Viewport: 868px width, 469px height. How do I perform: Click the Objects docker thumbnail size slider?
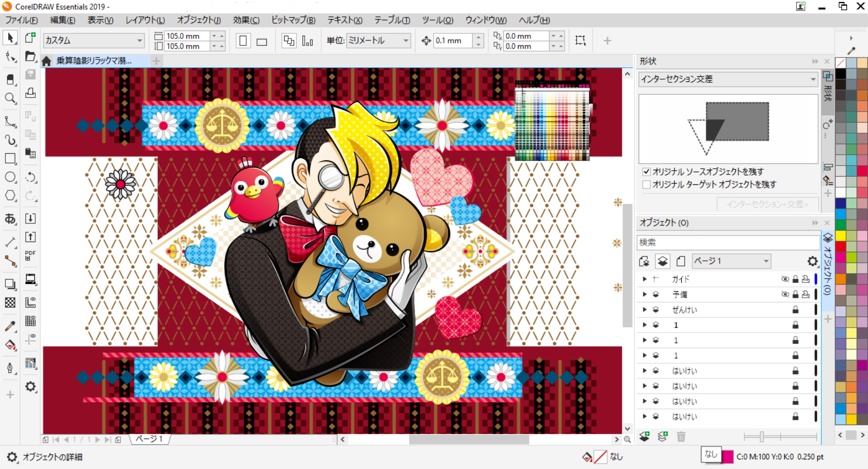pos(762,437)
